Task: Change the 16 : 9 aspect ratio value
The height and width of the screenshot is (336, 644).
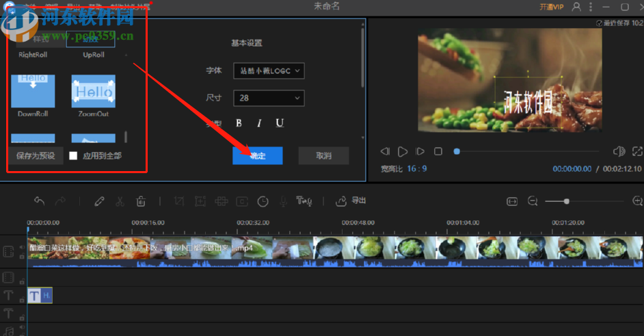Action: point(417,168)
